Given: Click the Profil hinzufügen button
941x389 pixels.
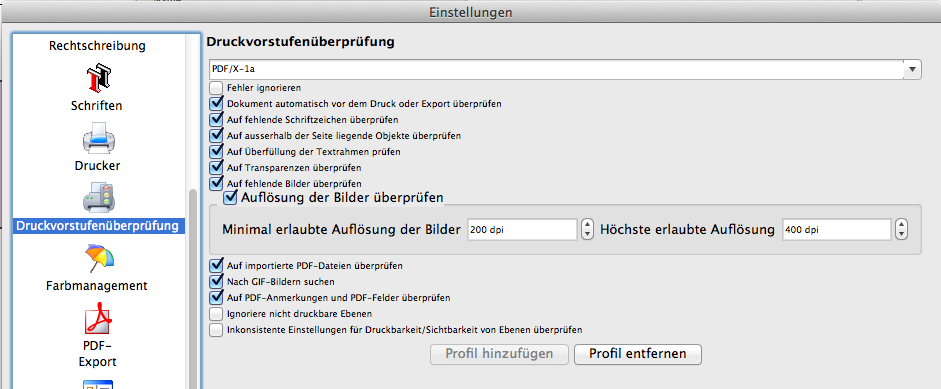Looking at the screenshot, I should click(499, 354).
